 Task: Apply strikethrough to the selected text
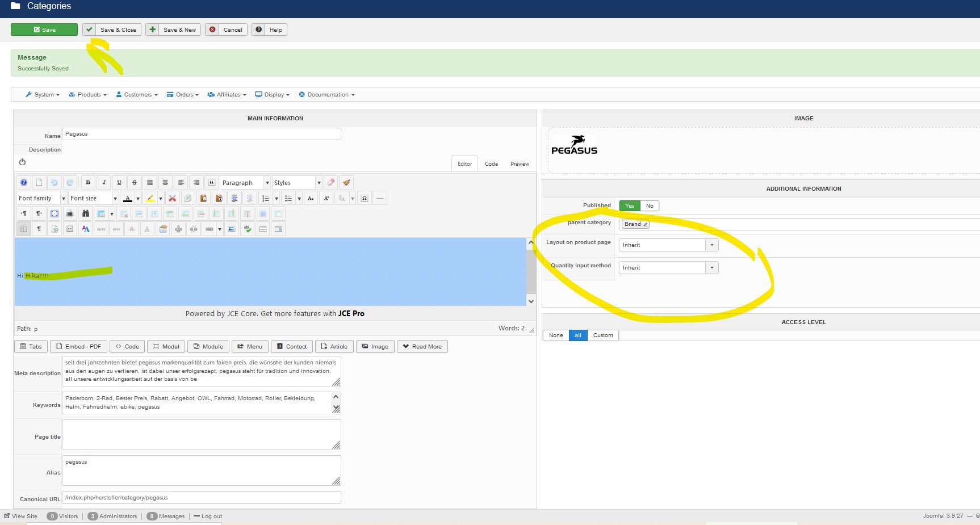point(135,183)
